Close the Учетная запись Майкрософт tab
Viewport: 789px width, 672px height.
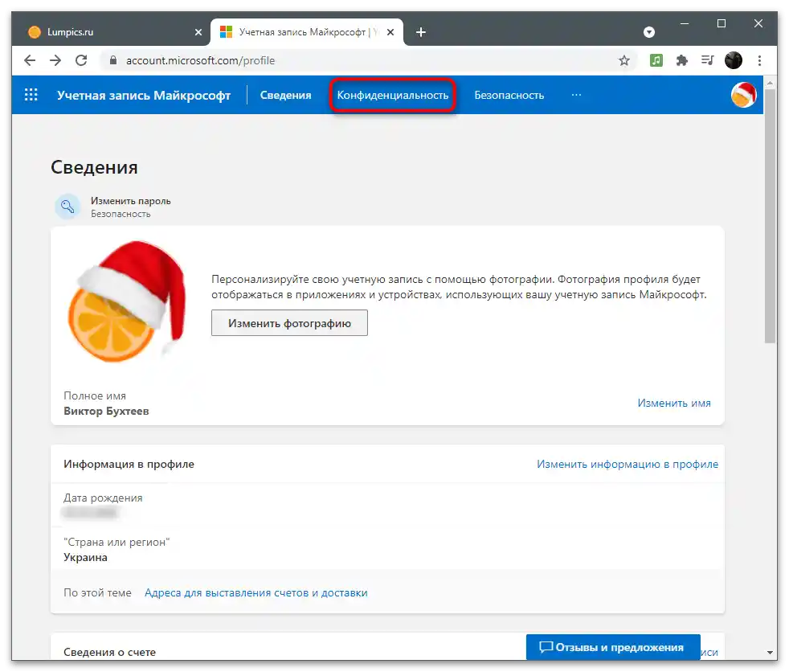point(390,32)
